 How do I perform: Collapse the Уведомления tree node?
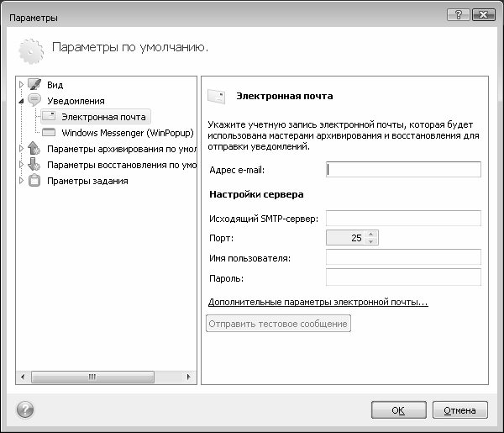pos(21,101)
